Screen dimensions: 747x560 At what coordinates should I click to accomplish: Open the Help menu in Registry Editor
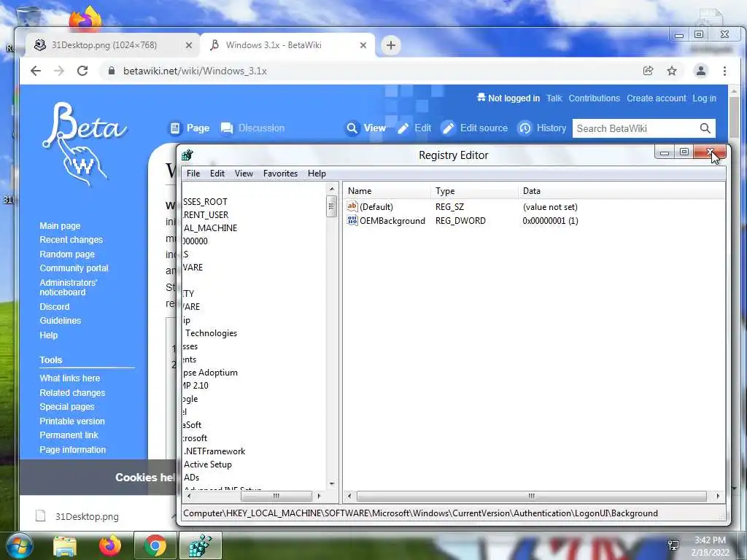pyautogui.click(x=317, y=174)
